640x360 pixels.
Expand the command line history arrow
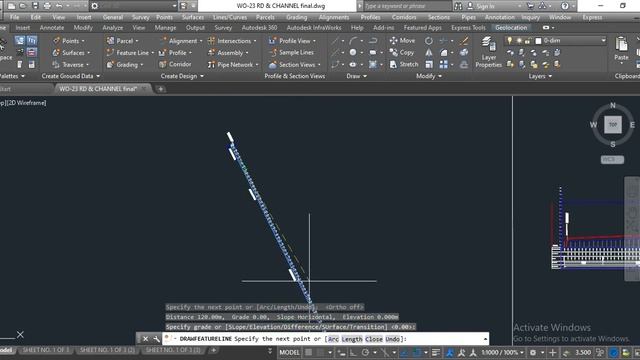click(485, 339)
